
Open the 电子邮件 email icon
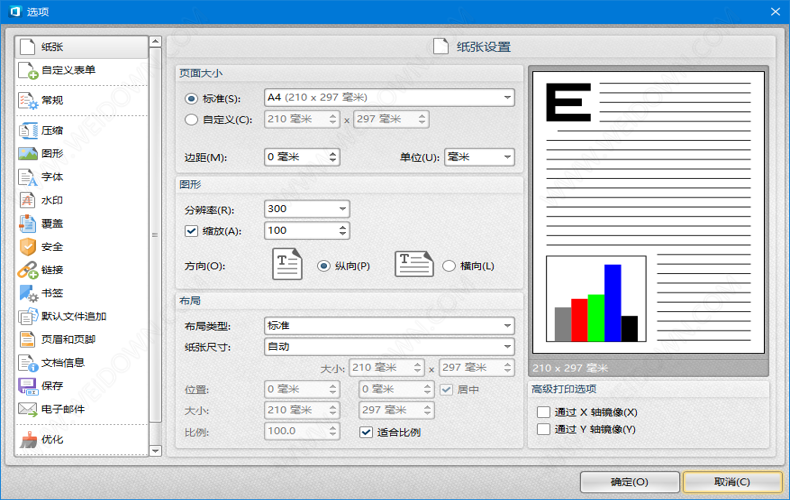(x=28, y=409)
